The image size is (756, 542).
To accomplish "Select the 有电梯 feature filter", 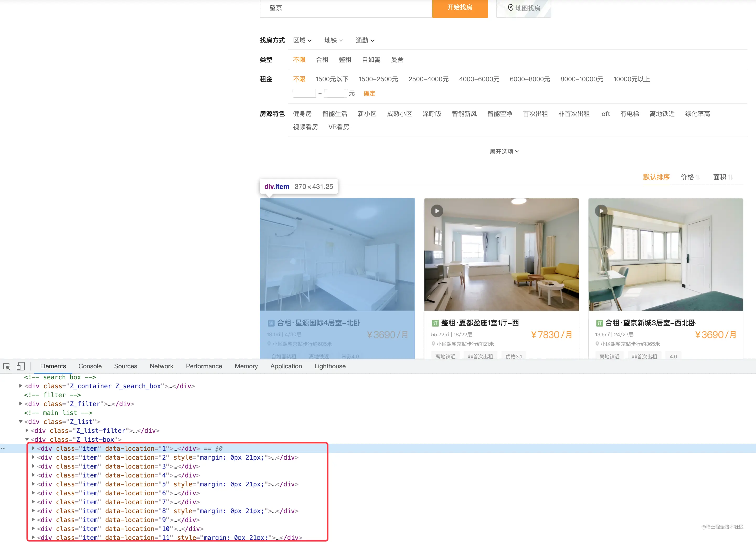I will pyautogui.click(x=630, y=114).
